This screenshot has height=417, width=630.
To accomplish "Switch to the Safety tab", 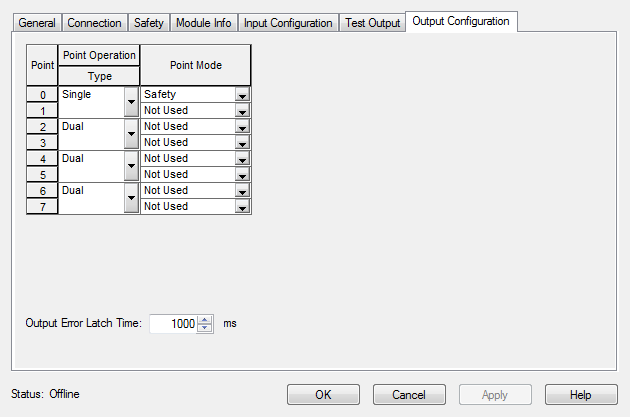I will [x=149, y=23].
